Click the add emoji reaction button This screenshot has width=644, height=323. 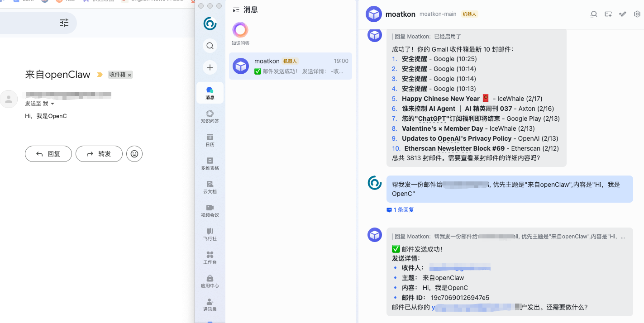[x=134, y=154]
